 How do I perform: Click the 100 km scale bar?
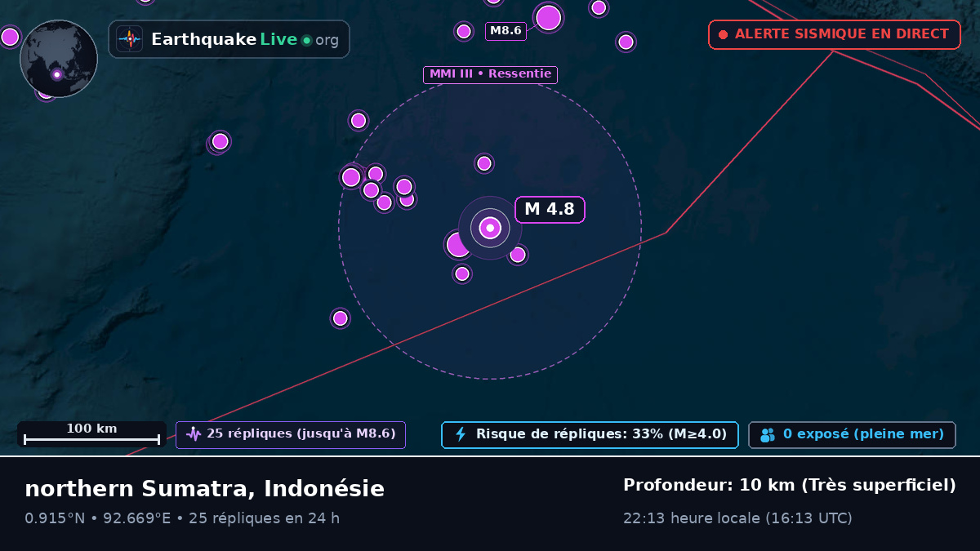pyautogui.click(x=91, y=434)
